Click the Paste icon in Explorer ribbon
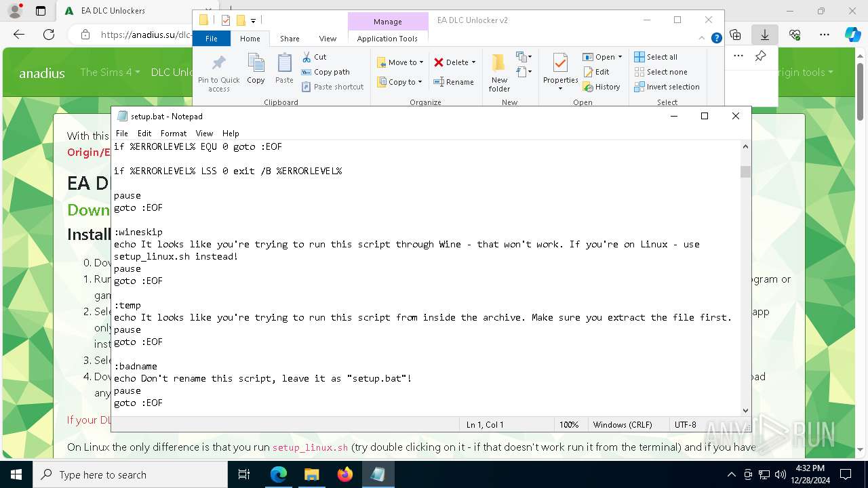The height and width of the screenshot is (488, 868). click(284, 69)
